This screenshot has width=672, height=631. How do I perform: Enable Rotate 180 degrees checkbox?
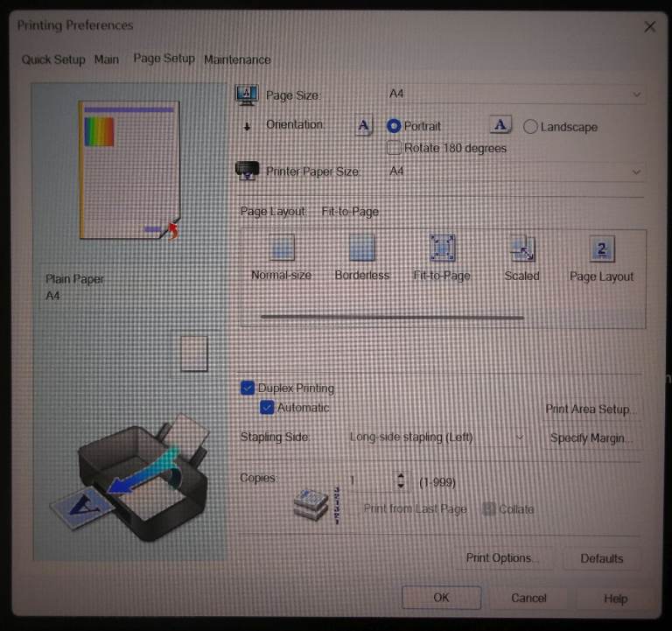pyautogui.click(x=394, y=148)
